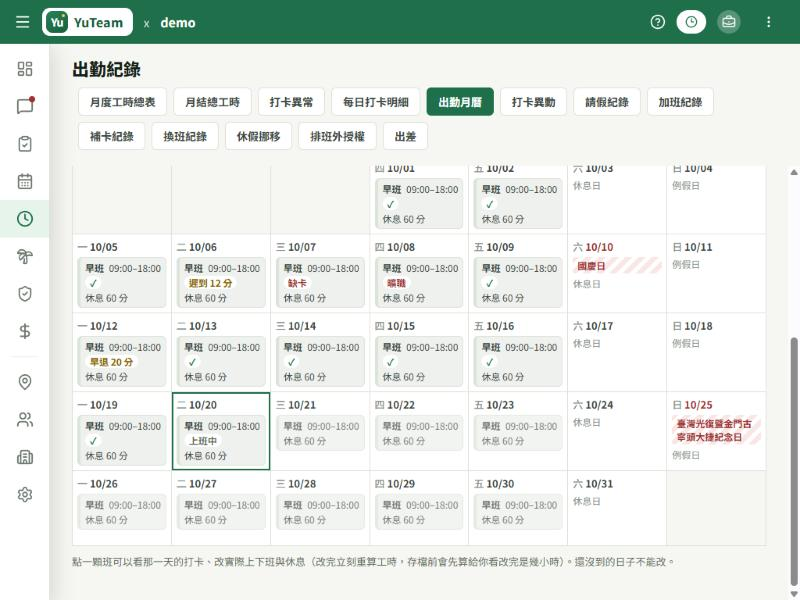
Task: Open 10/08 shift marked 曠職
Action: click(x=419, y=283)
